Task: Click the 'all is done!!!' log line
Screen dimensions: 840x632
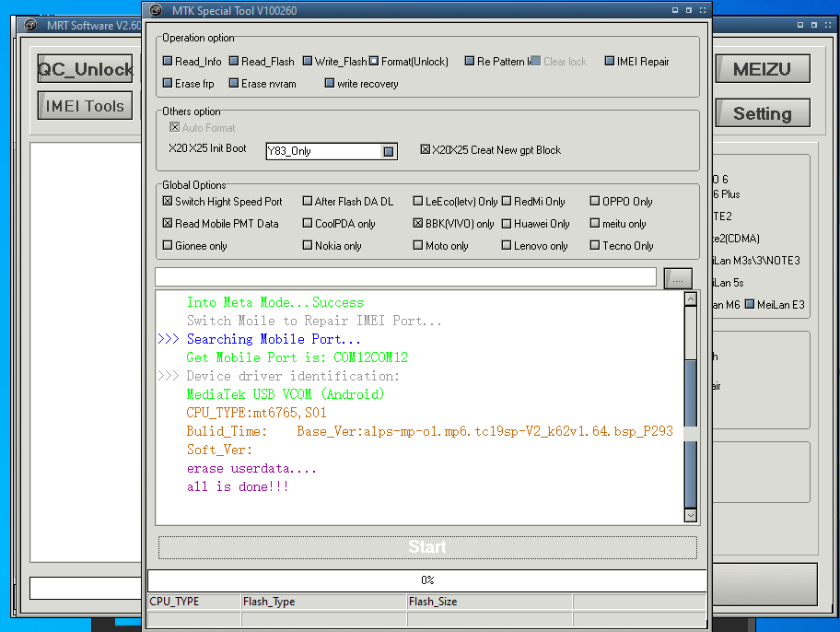Action: 238,486
